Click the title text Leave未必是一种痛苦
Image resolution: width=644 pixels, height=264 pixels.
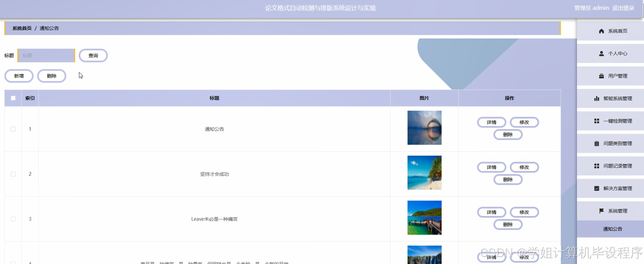coord(214,219)
